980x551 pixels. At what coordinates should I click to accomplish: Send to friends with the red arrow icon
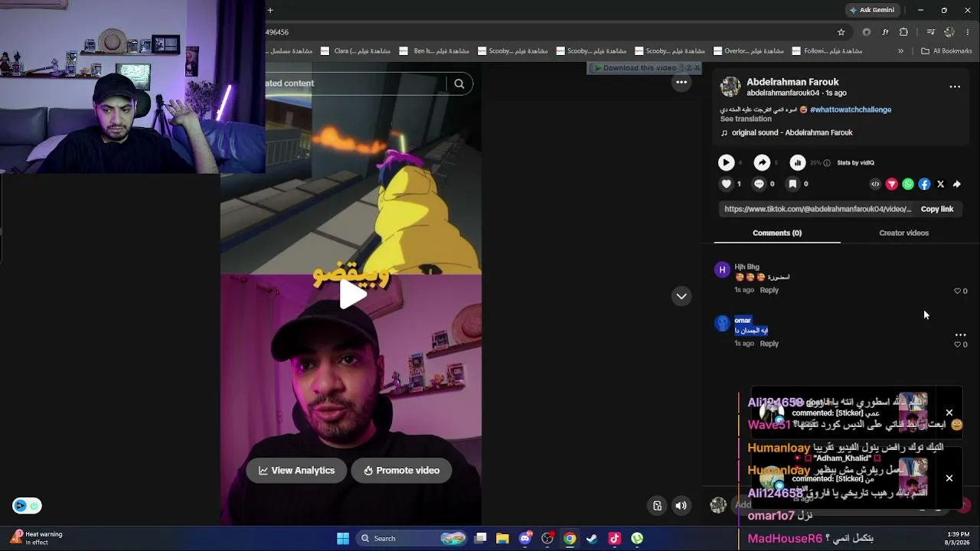click(x=892, y=184)
